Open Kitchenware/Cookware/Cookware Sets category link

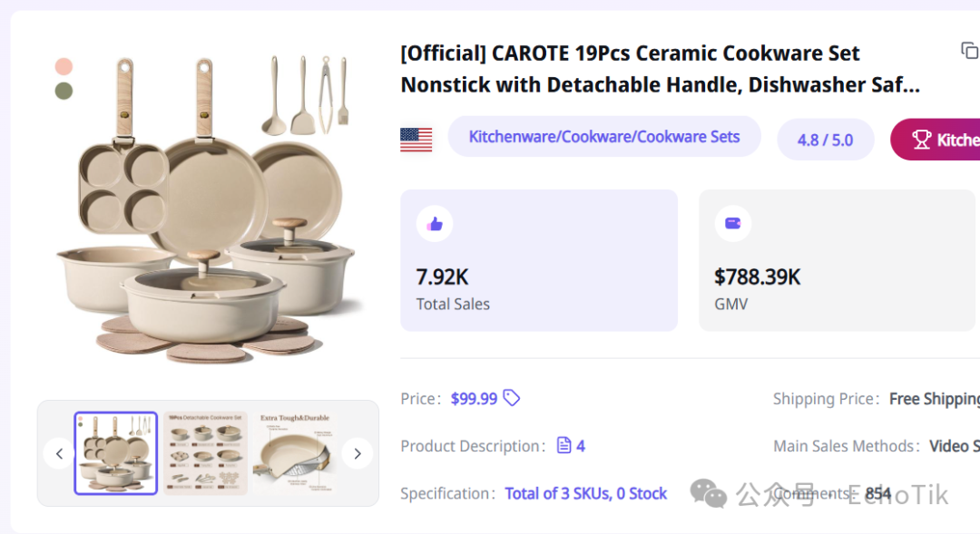(x=604, y=137)
